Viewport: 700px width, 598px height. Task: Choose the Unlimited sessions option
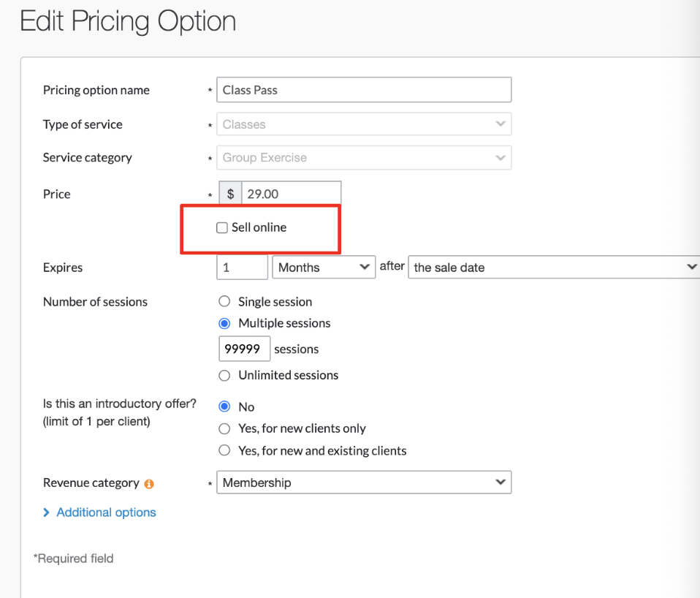[x=225, y=375]
